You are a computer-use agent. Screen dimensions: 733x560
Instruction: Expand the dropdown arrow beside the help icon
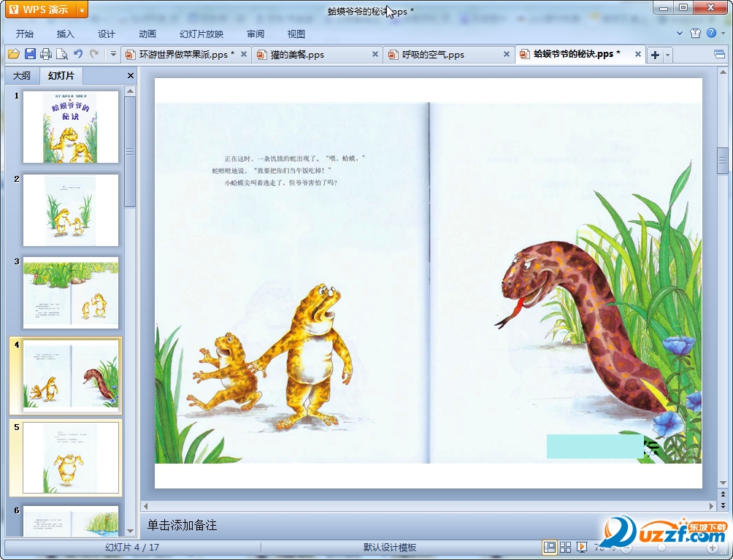tap(724, 33)
